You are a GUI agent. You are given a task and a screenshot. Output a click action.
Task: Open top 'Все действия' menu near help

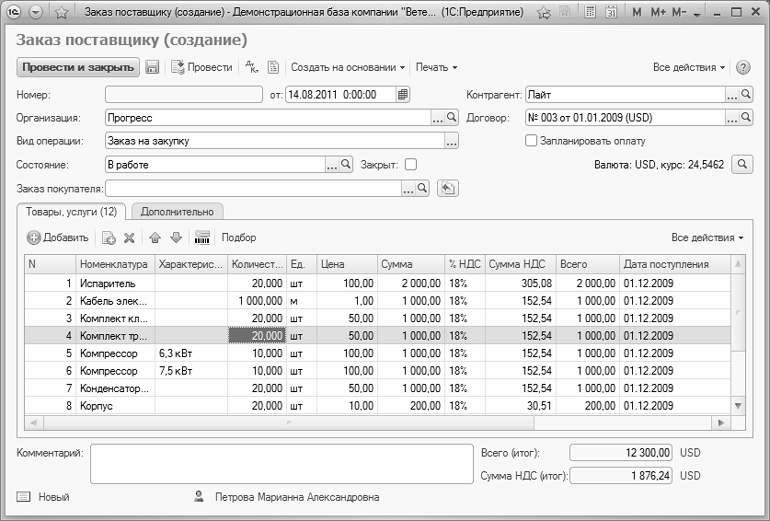pyautogui.click(x=689, y=67)
